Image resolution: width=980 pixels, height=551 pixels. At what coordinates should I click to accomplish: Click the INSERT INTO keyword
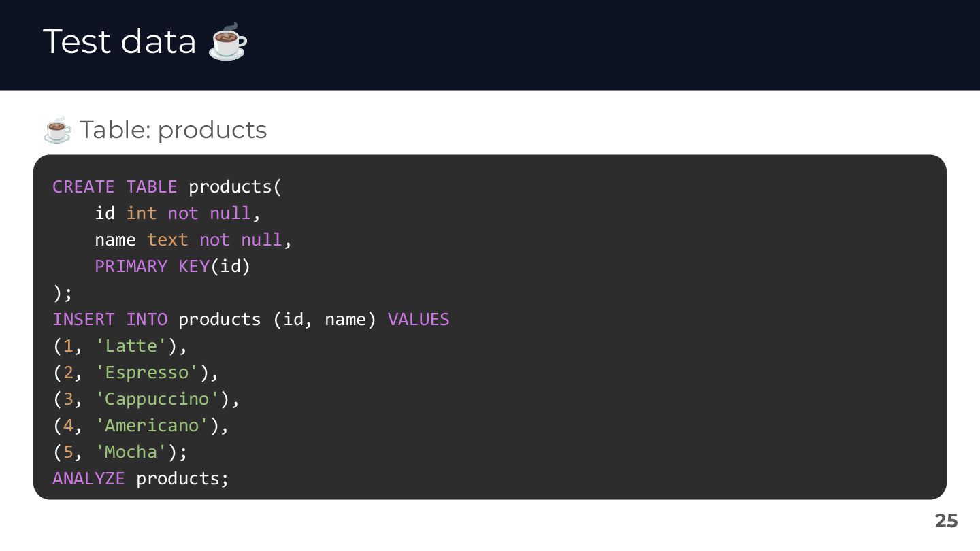click(x=110, y=319)
